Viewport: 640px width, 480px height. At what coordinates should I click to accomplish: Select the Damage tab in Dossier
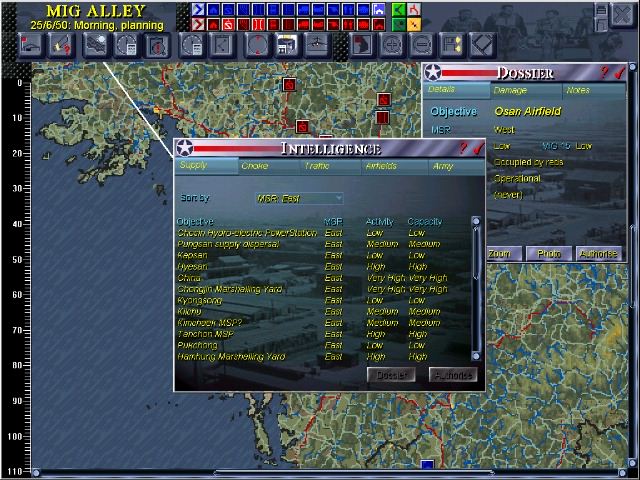[510, 90]
